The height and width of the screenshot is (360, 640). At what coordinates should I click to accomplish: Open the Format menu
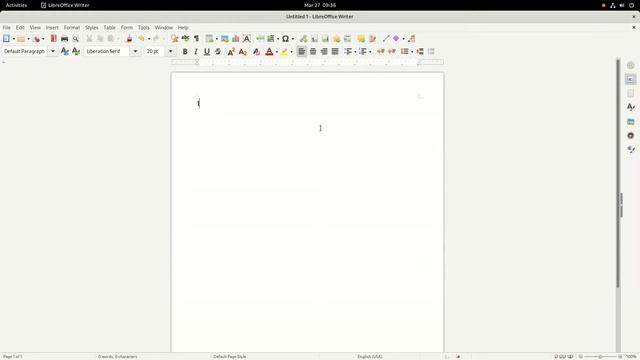[x=72, y=27]
